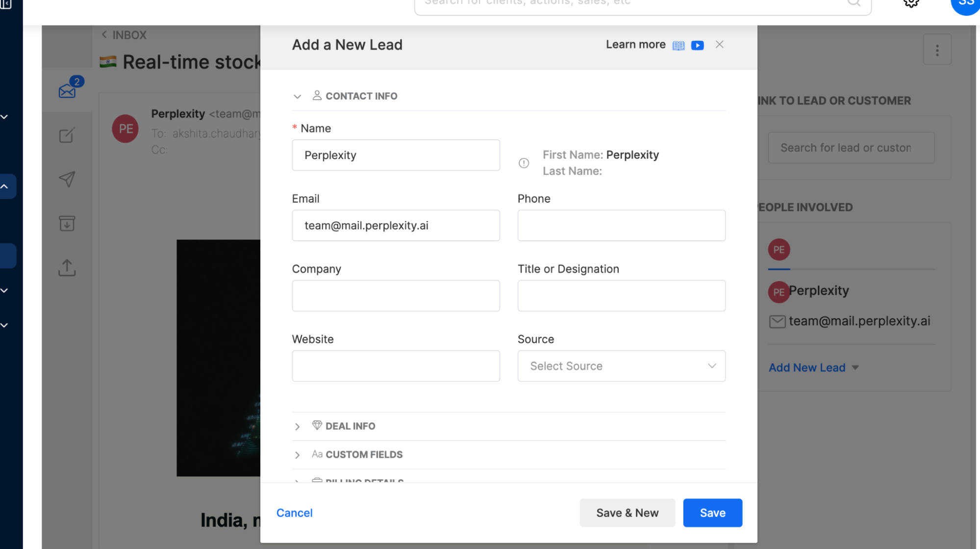Open the sent mail paper plane icon

67,179
